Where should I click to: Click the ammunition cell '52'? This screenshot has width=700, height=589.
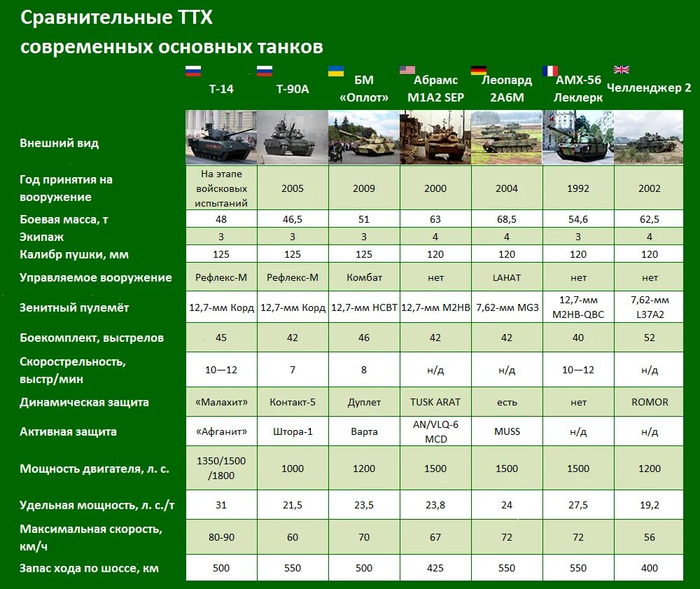pyautogui.click(x=649, y=338)
